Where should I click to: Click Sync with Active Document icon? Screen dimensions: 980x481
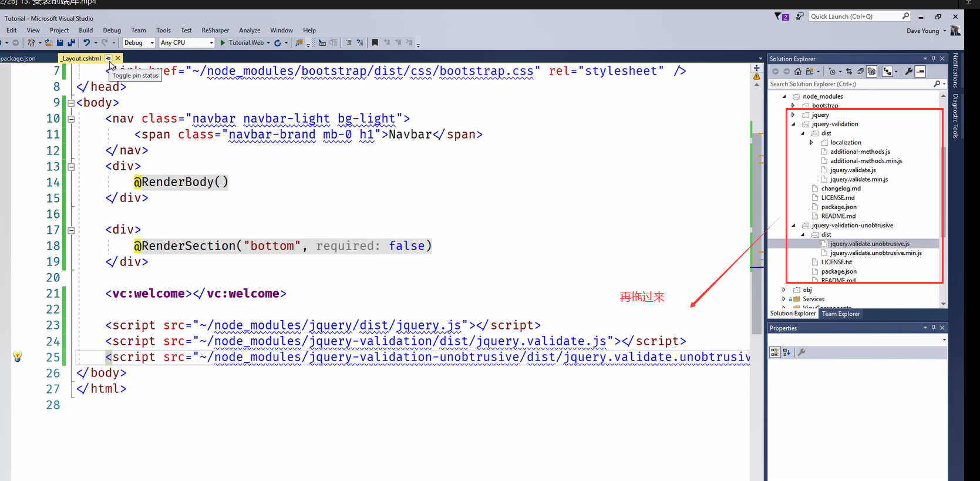(x=849, y=72)
